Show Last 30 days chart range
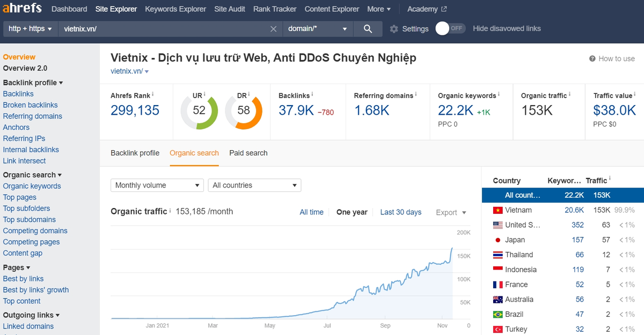Viewport: 644px width, 335px height. tap(401, 212)
